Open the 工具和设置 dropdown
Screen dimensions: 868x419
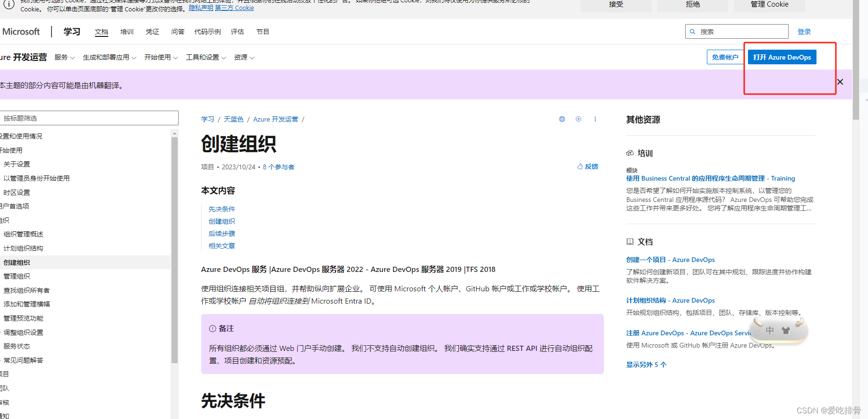coord(206,57)
